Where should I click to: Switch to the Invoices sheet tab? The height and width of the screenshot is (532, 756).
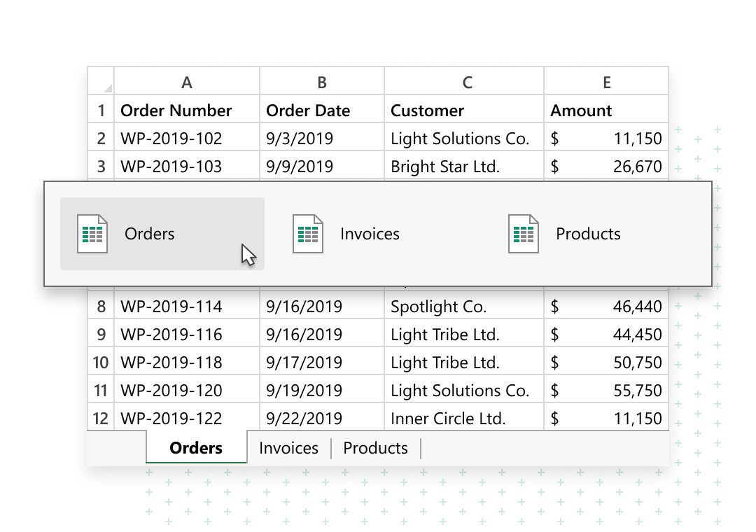288,447
